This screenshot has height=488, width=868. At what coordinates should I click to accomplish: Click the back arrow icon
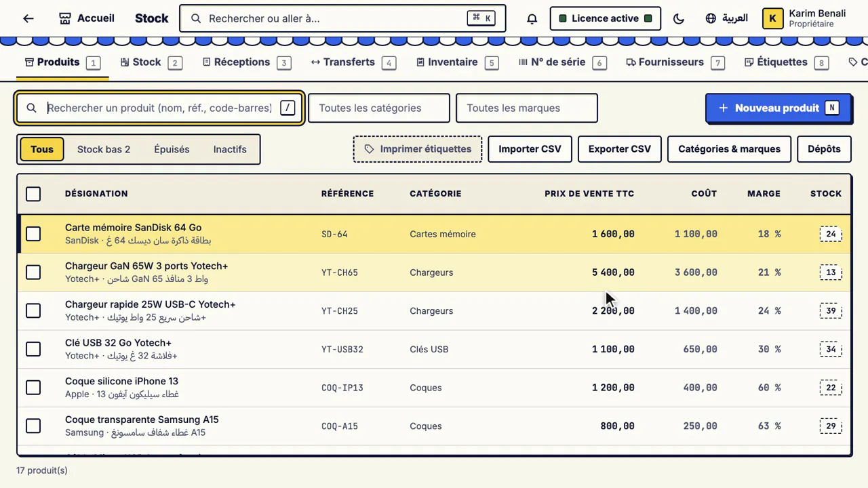(x=28, y=18)
